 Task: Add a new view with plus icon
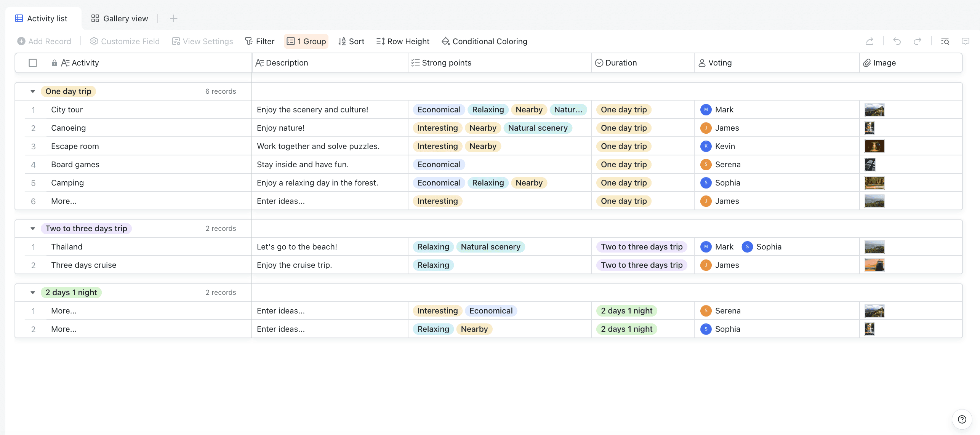tap(173, 18)
